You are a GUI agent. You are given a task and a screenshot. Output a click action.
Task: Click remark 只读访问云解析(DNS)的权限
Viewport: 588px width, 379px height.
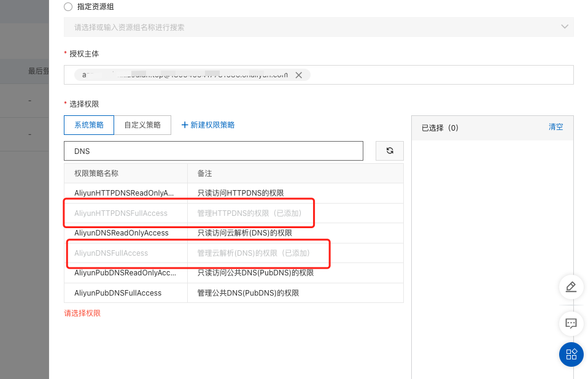(245, 233)
